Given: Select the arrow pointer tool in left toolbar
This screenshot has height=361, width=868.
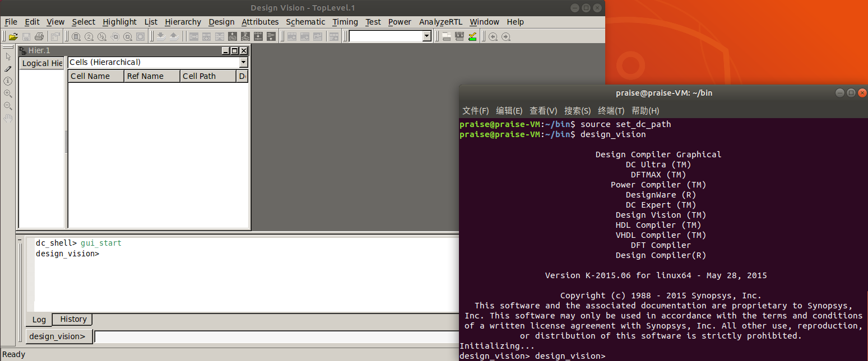Looking at the screenshot, I should tap(8, 57).
